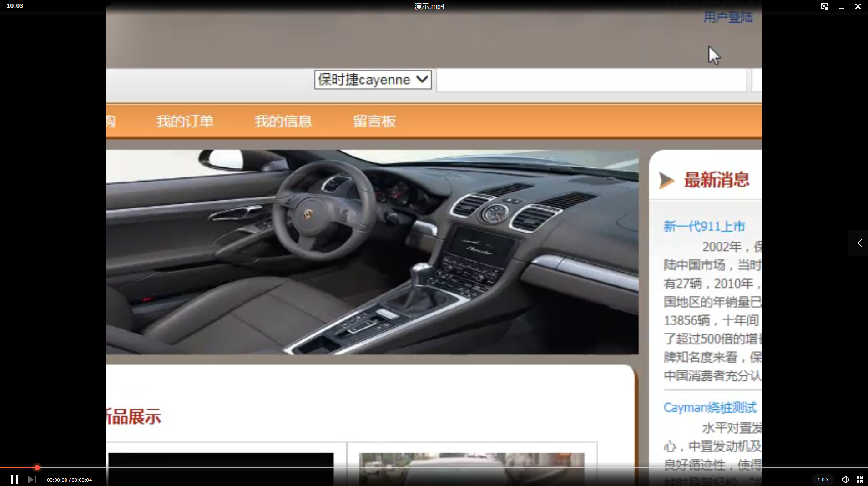Viewport: 868px width, 486px height.
Task: Open the 保时捷cayenne dropdown
Action: point(373,80)
